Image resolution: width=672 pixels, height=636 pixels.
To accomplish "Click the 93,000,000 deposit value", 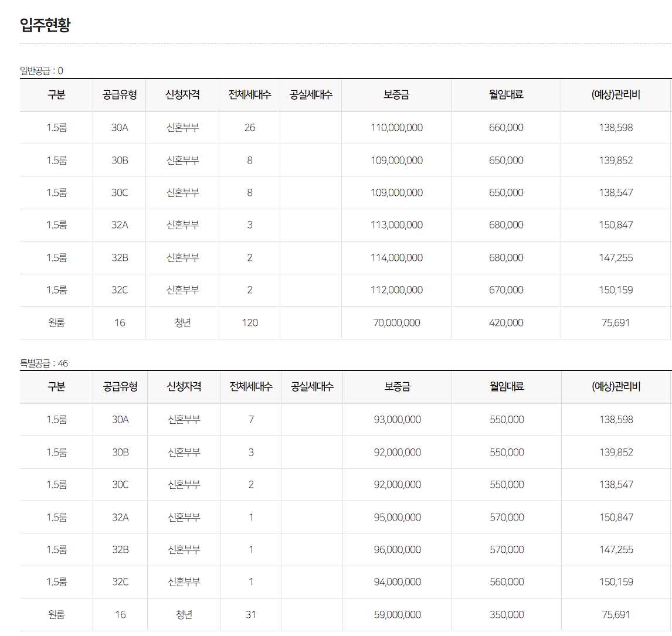I will point(398,419).
